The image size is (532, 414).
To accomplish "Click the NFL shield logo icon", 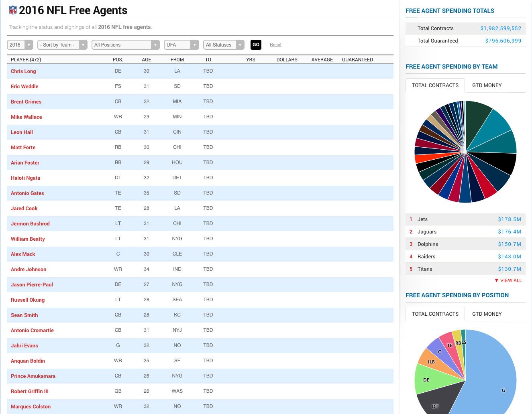I will [13, 10].
